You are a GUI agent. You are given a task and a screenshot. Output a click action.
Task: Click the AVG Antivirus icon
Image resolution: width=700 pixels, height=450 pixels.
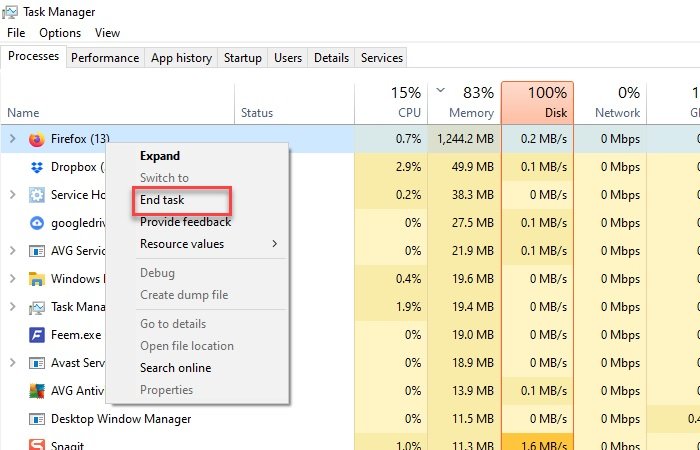(36, 391)
